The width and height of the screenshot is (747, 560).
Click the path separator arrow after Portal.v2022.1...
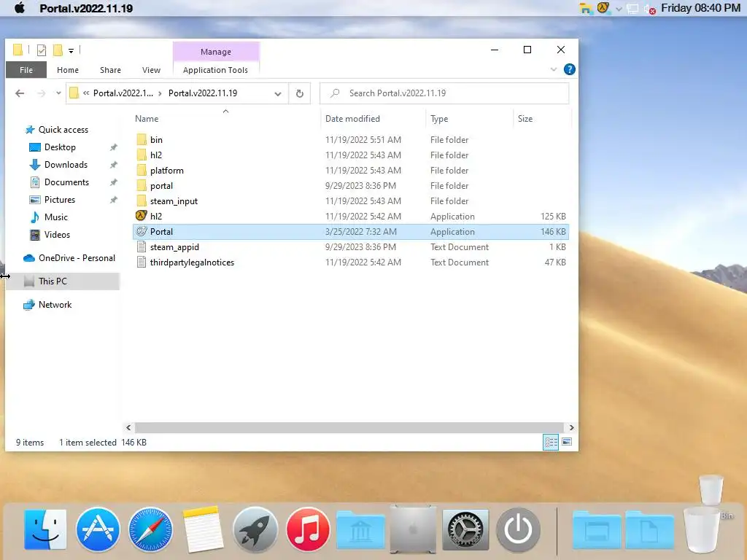click(160, 93)
